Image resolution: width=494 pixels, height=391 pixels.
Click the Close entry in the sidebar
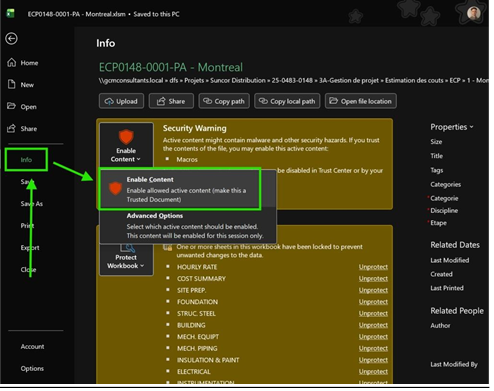click(29, 271)
